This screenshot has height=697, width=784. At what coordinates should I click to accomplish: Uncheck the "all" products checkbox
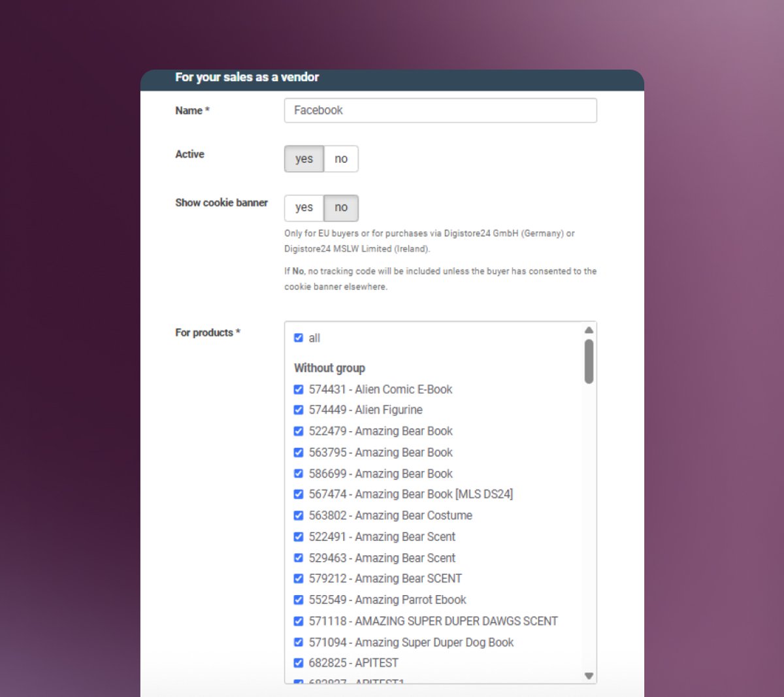pyautogui.click(x=299, y=338)
